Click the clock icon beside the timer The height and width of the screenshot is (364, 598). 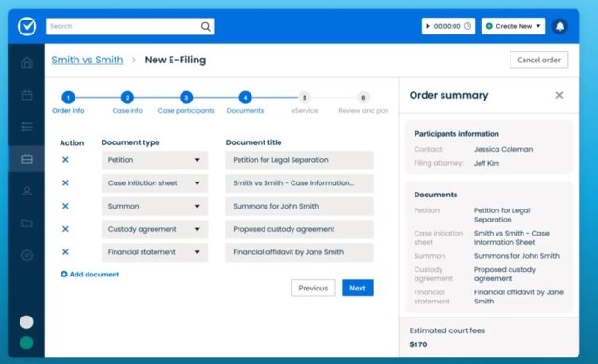(468, 26)
